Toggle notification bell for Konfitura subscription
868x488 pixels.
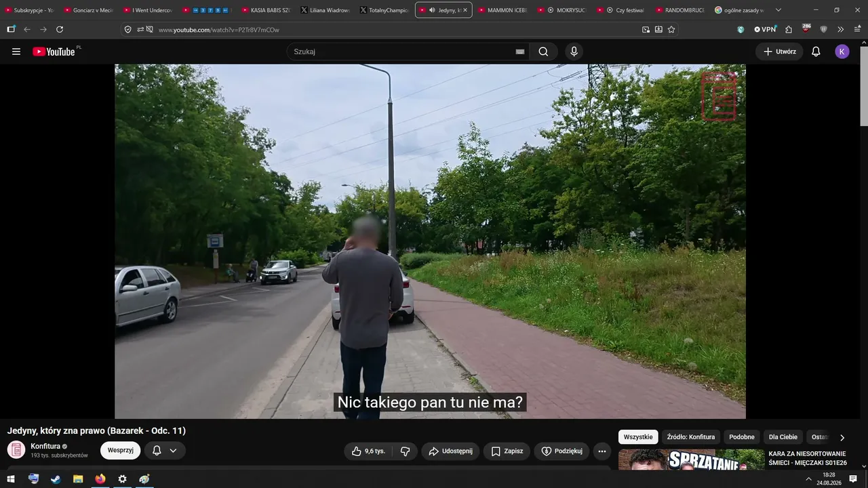click(157, 451)
